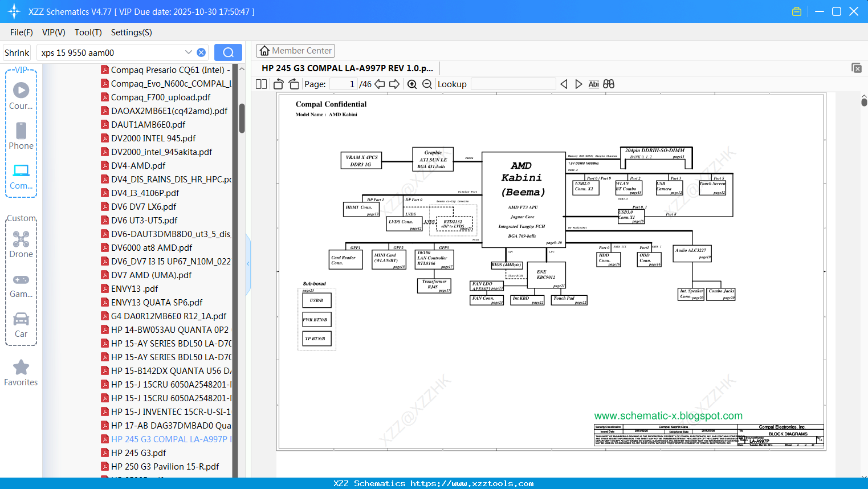Rotate page counterclockwise
Viewport: 868px width, 489px height.
pos(279,84)
